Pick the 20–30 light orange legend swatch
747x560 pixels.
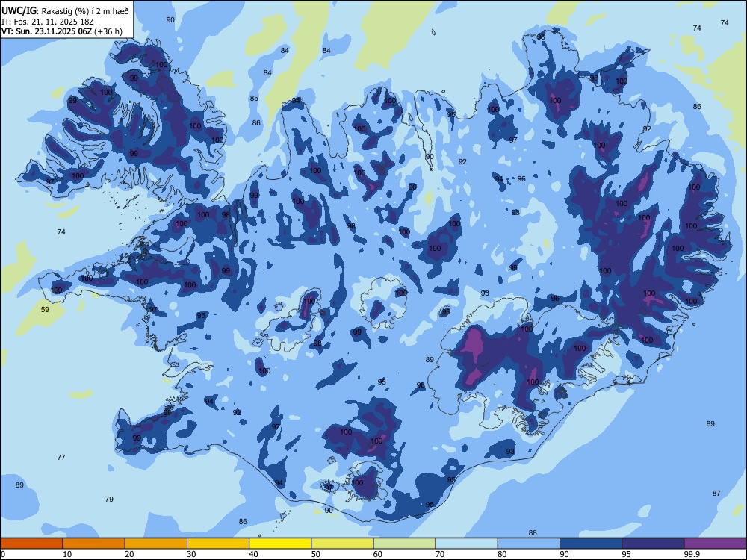[x=156, y=544]
